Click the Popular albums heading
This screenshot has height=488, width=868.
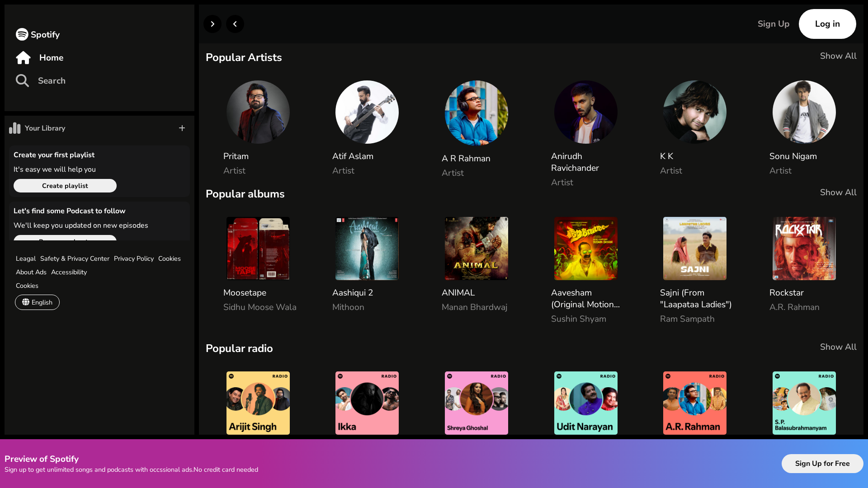click(245, 194)
